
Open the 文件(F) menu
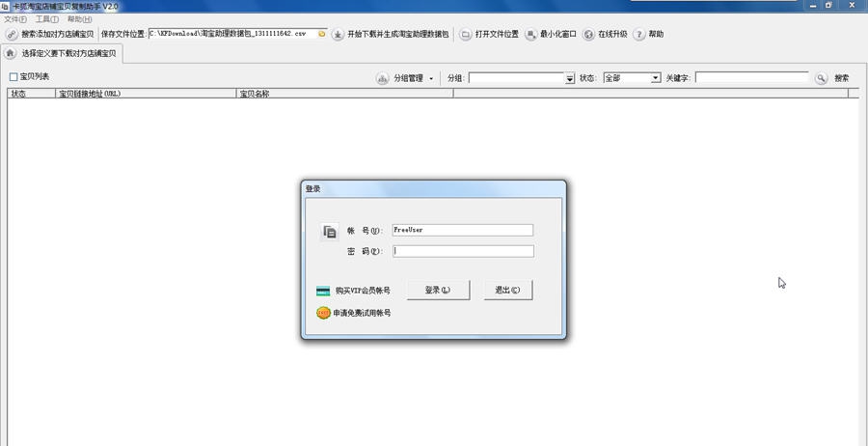[14, 19]
